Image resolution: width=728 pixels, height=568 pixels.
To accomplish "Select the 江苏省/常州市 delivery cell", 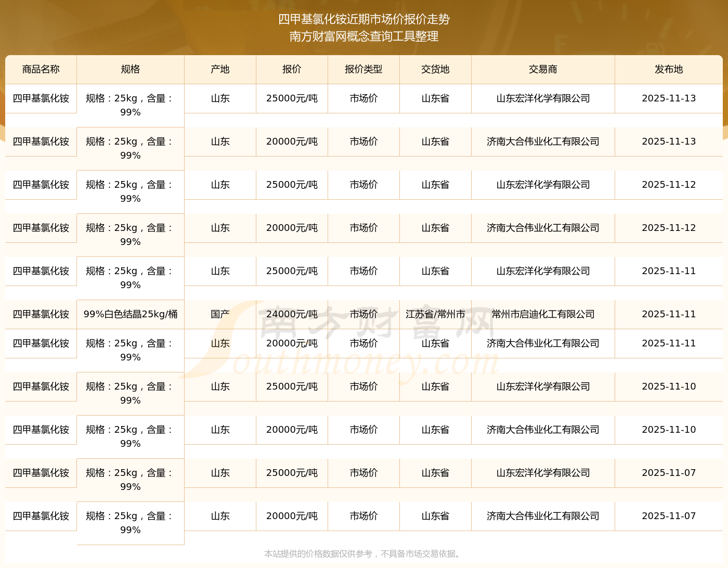I will coord(435,314).
